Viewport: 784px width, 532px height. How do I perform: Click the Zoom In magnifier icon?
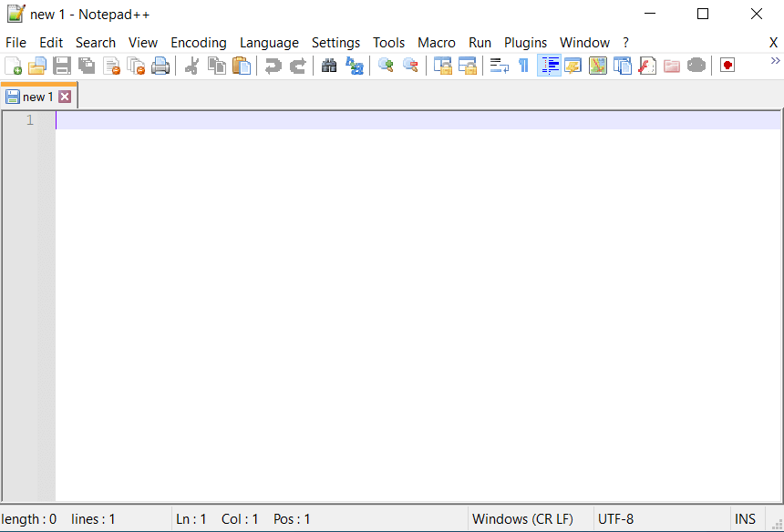click(x=386, y=66)
